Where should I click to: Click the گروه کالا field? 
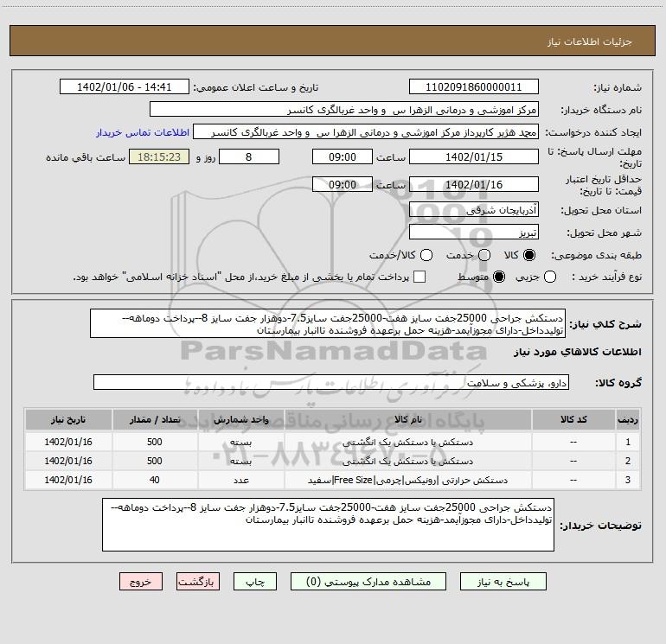331,382
